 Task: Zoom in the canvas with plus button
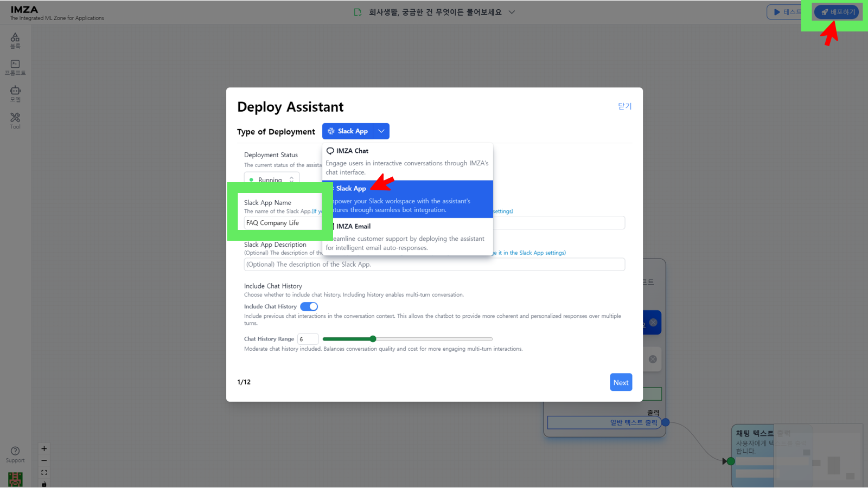tap(44, 448)
